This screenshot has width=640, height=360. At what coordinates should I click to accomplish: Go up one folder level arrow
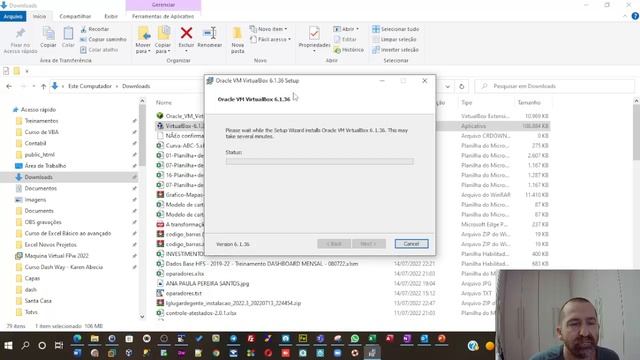(x=43, y=86)
